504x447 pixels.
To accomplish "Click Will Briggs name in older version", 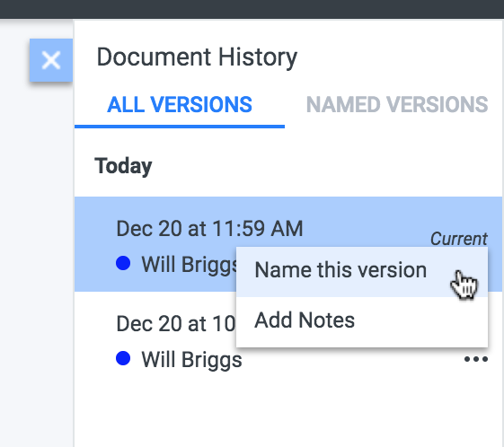I will tap(192, 360).
